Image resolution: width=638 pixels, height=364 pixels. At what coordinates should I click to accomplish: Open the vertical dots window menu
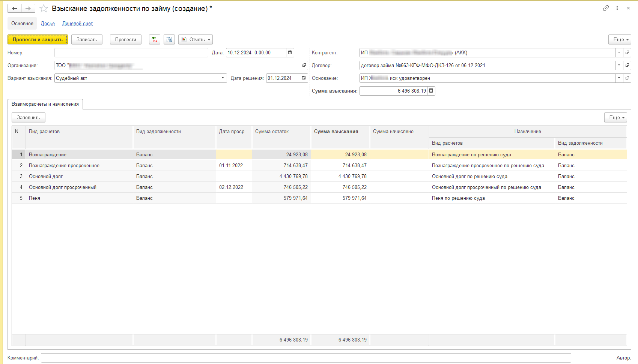tap(617, 8)
